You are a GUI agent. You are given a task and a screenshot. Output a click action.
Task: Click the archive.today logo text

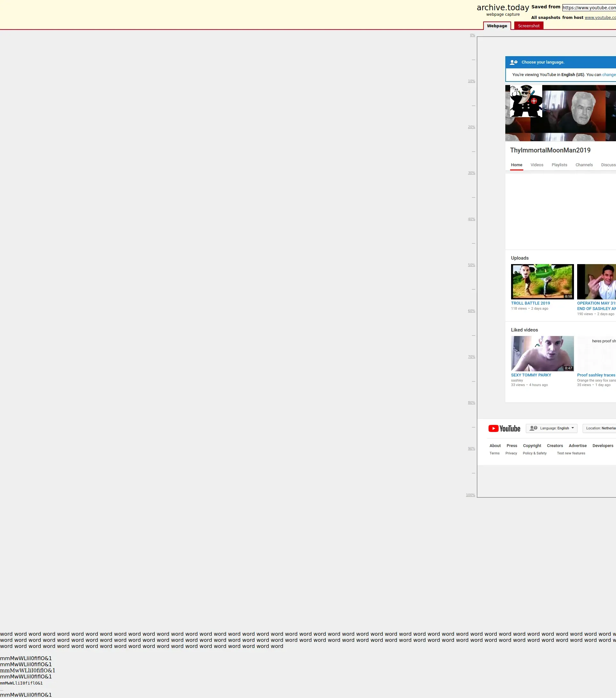503,7
